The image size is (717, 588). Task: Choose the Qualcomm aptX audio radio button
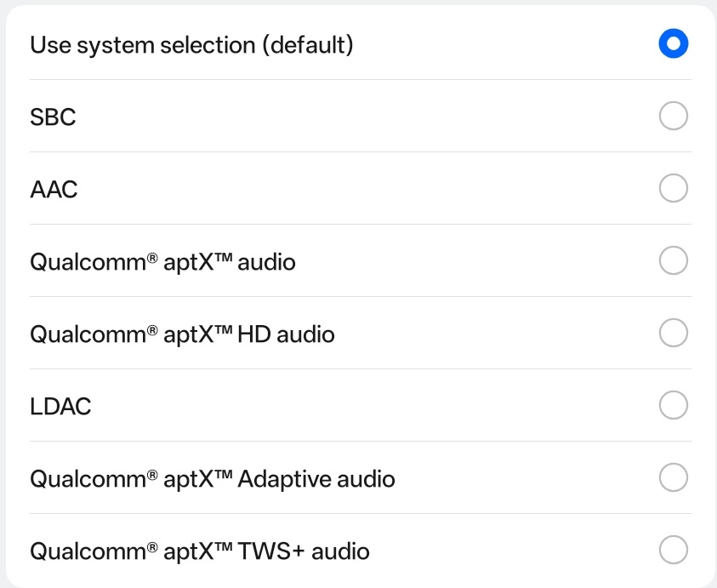pos(673,260)
